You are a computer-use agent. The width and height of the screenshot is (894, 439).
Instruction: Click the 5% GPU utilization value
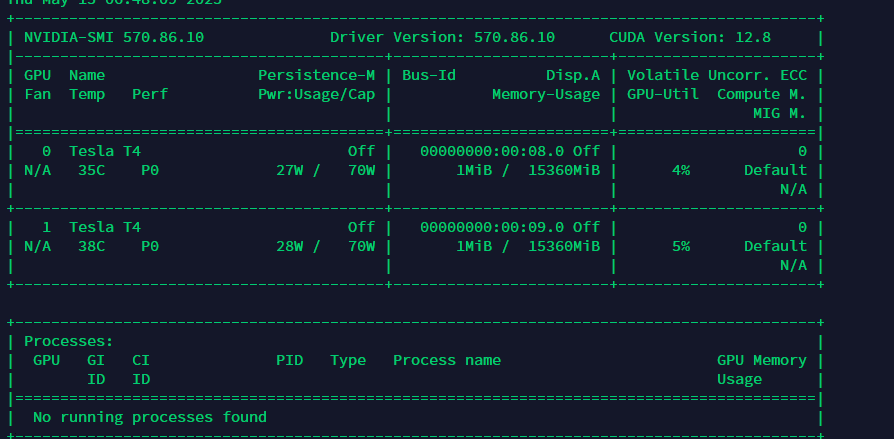[x=681, y=246]
